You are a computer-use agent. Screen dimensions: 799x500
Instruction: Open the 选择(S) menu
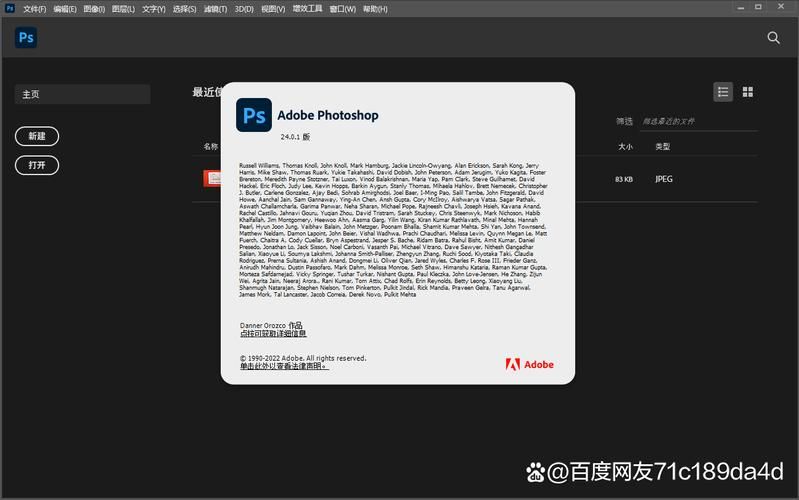tap(184, 9)
